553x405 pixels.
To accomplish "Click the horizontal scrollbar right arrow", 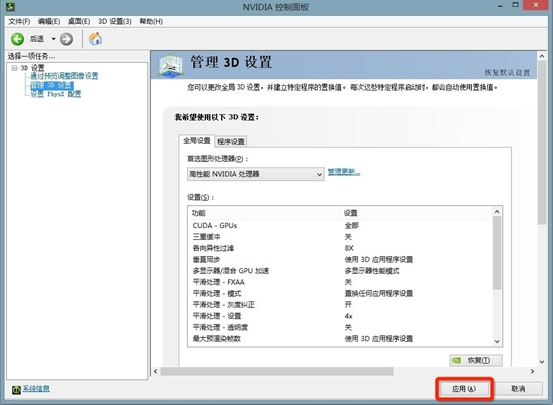I will (x=532, y=371).
